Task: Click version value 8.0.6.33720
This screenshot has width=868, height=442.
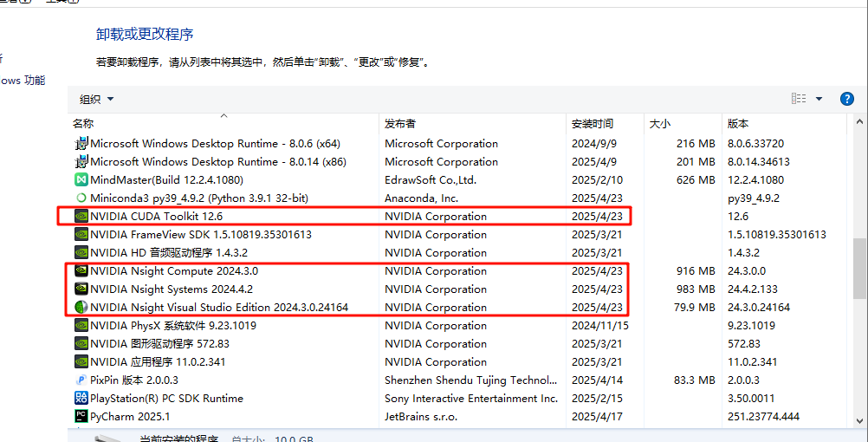Action: coord(755,144)
